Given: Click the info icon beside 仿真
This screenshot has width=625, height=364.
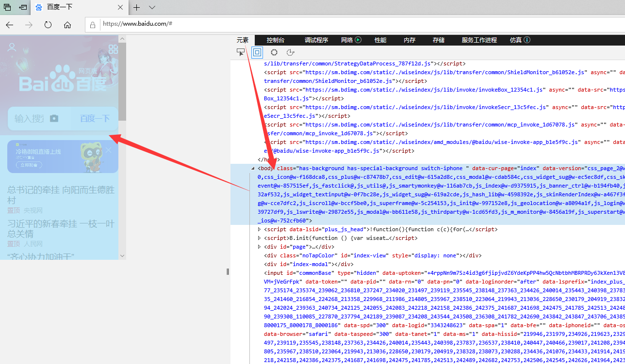Looking at the screenshot, I should click(x=527, y=40).
